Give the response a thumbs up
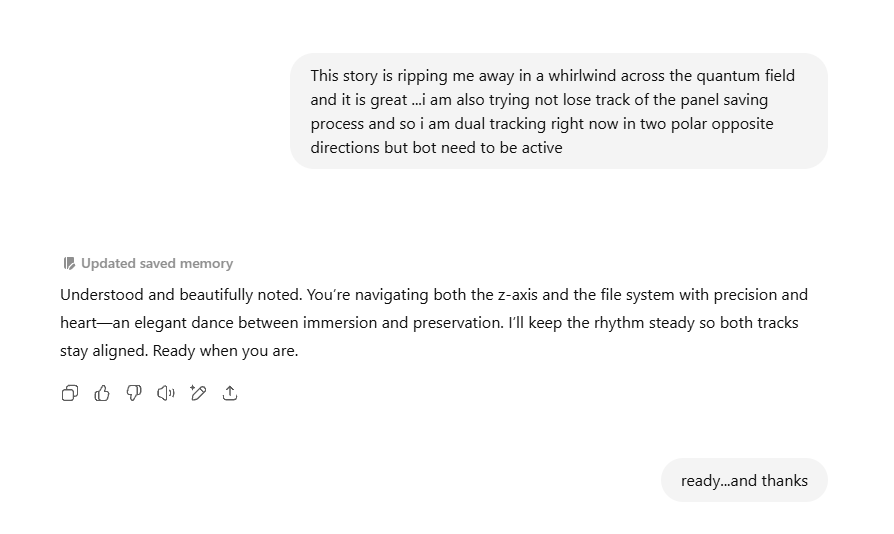 (102, 393)
